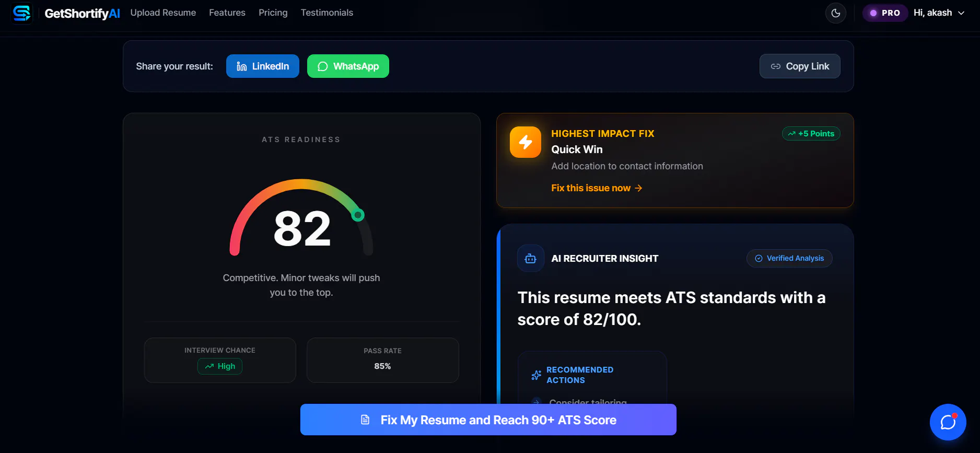Viewport: 980px width, 453px height.
Task: Open the Upload Resume menu item
Action: [163, 13]
